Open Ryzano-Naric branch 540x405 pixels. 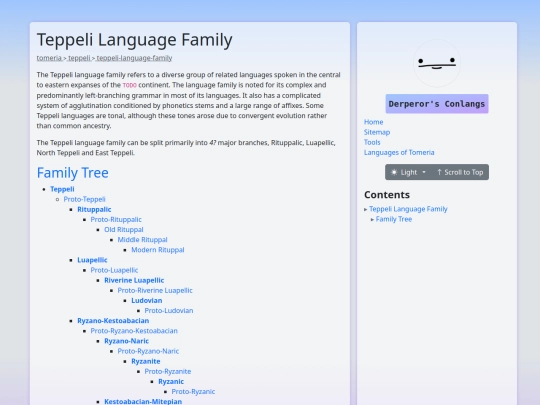coord(126,341)
